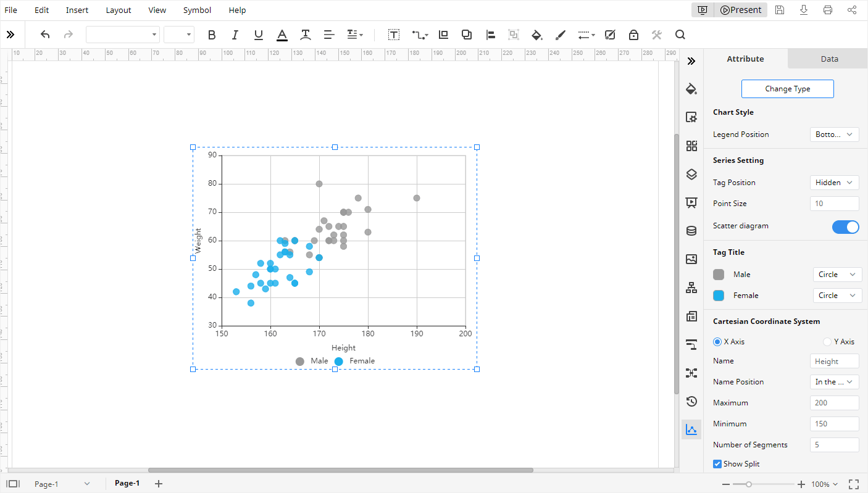Screen dimensions: 868x493
Task: Click the Female color swatch
Action: click(719, 295)
